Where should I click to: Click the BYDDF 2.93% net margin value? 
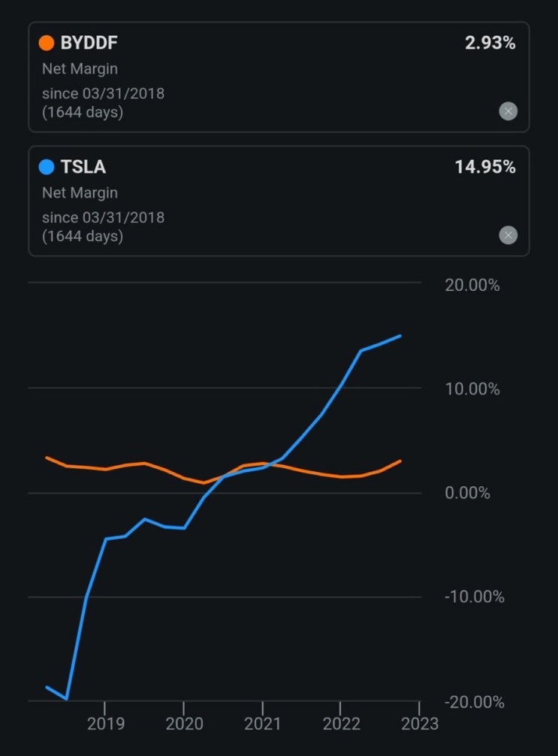tap(490, 43)
